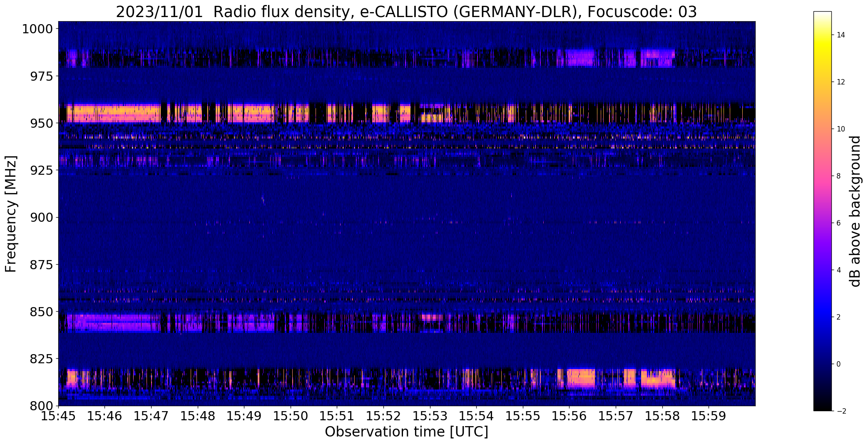Click the 15:56 time tick label
868x444 pixels.
click(x=570, y=416)
